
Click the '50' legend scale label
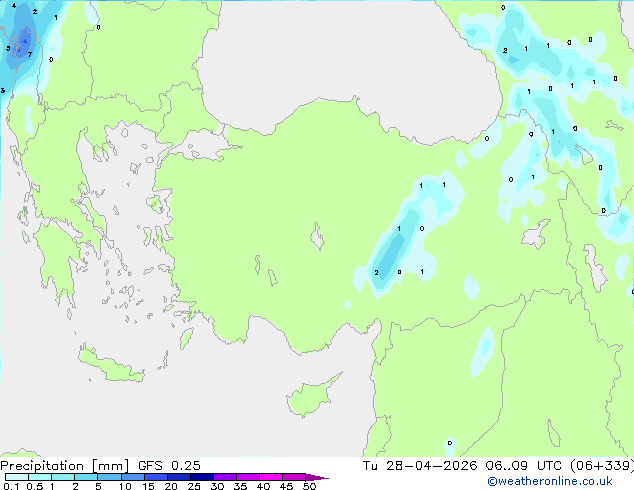click(x=309, y=486)
